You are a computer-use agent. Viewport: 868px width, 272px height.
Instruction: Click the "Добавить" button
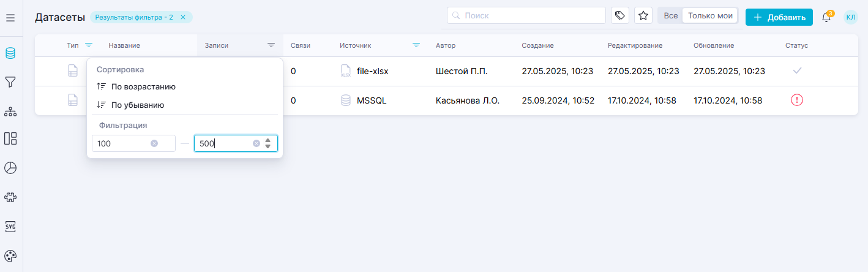779,17
